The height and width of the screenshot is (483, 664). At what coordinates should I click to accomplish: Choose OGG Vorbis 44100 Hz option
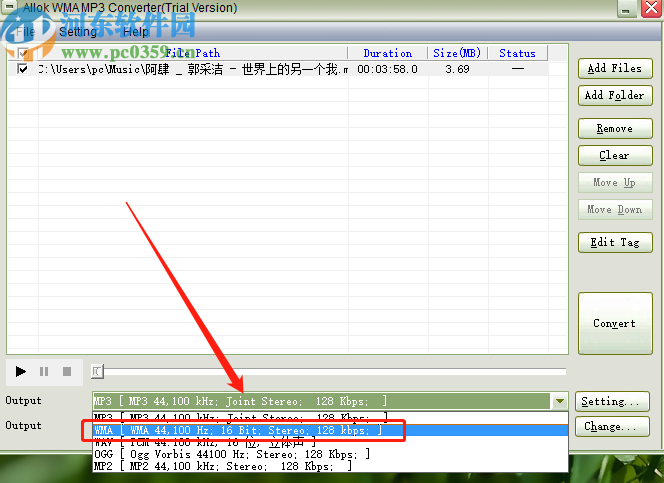(x=330, y=454)
